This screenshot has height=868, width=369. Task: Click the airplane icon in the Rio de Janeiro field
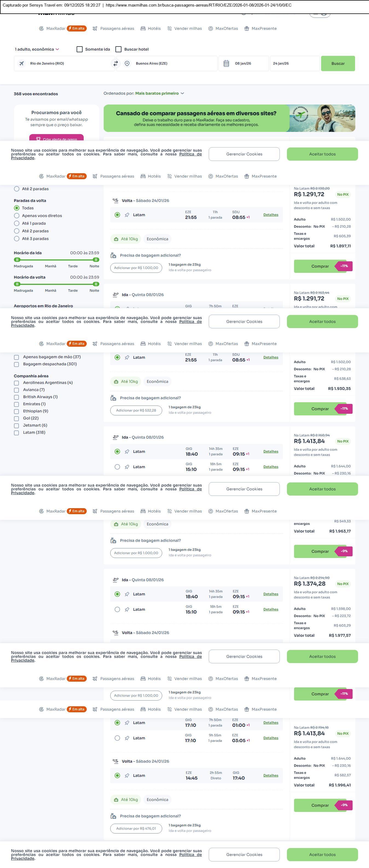tap(22, 63)
